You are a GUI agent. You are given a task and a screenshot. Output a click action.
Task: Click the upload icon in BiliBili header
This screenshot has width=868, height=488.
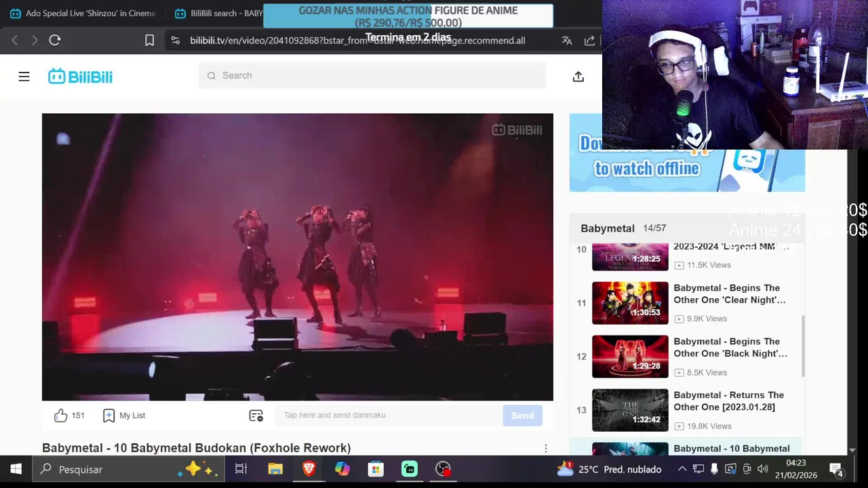tap(578, 77)
